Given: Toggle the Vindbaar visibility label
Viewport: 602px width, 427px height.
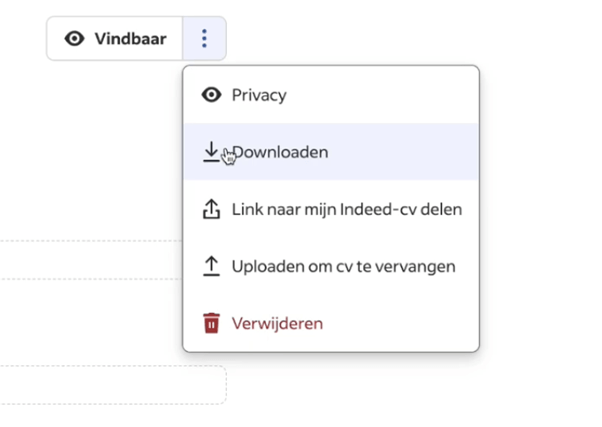Looking at the screenshot, I should point(130,39).
